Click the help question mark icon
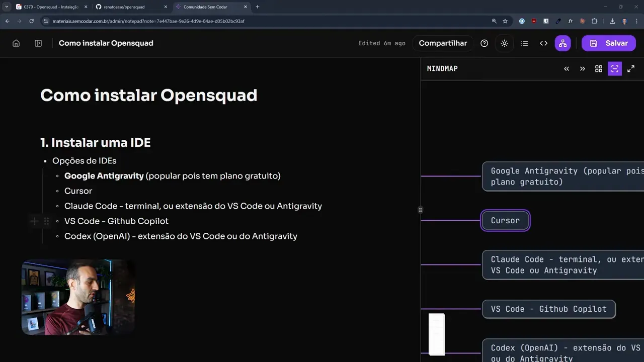 484,43
